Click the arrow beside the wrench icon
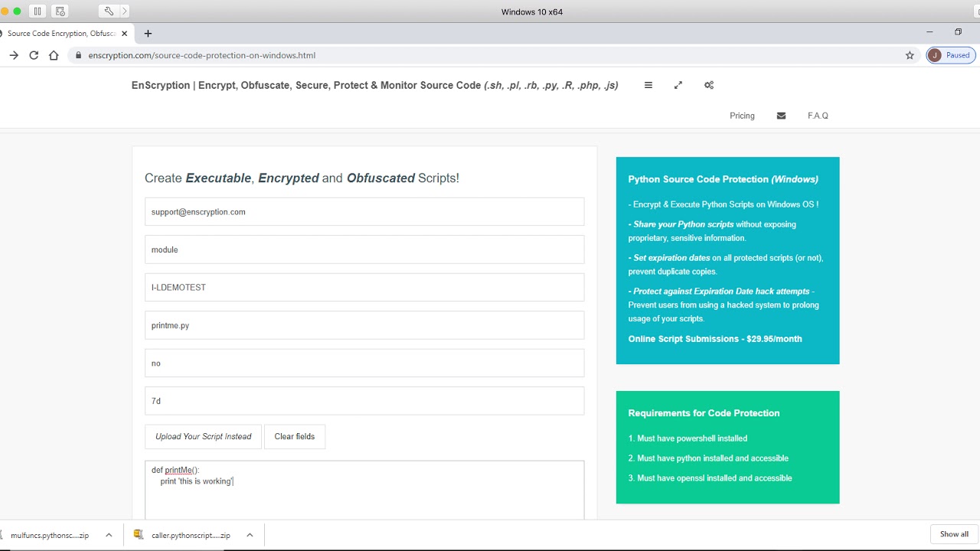 125,11
